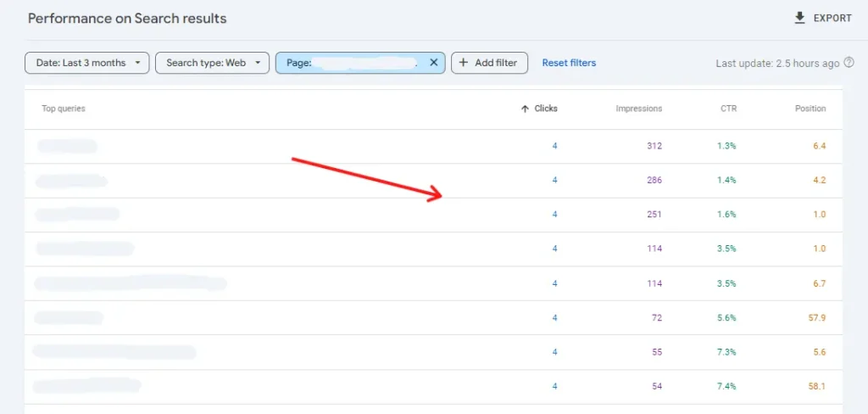This screenshot has height=414, width=868.
Task: Select the impressions value 286
Action: 654,180
